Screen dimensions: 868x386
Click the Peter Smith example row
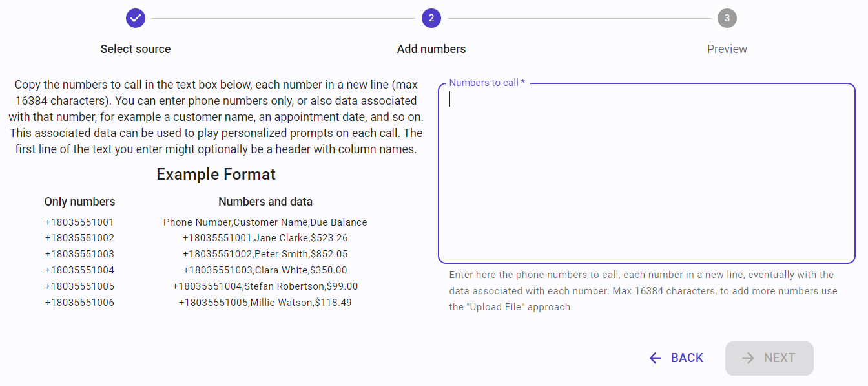[265, 254]
